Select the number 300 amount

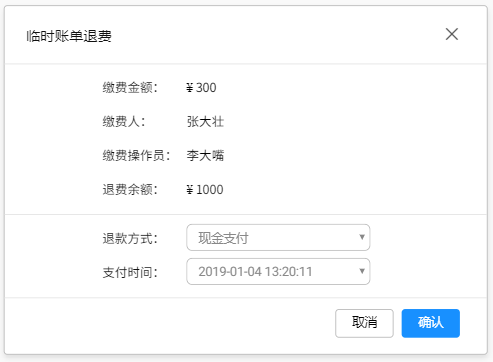(x=206, y=88)
